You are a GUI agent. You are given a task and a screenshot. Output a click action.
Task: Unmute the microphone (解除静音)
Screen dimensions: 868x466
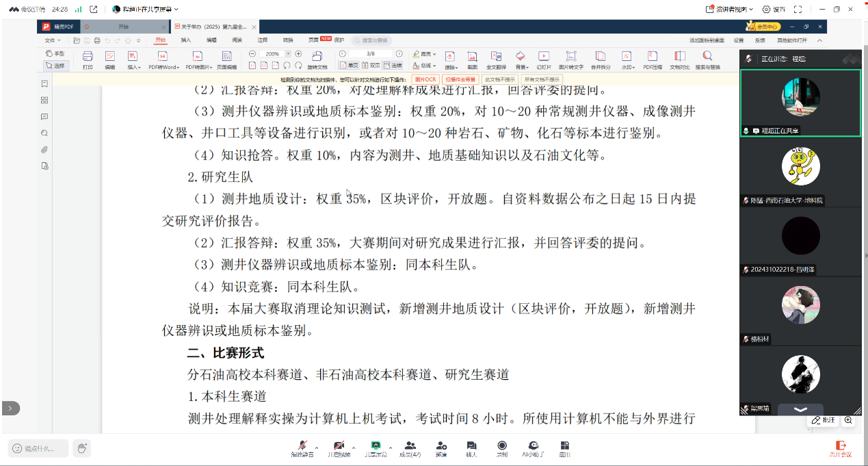point(302,448)
